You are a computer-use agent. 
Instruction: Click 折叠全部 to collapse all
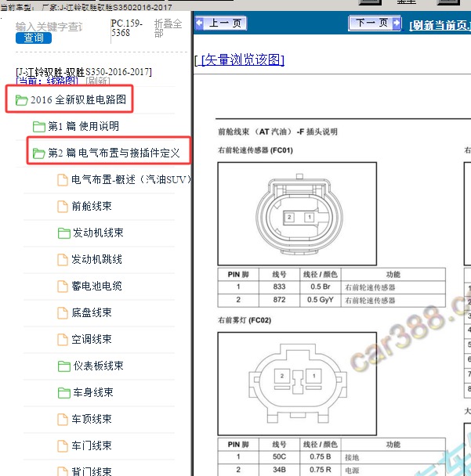[x=168, y=28]
